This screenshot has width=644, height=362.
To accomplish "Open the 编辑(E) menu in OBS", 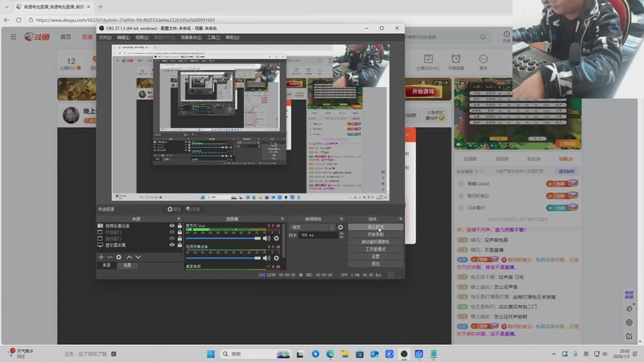I will pyautogui.click(x=123, y=37).
